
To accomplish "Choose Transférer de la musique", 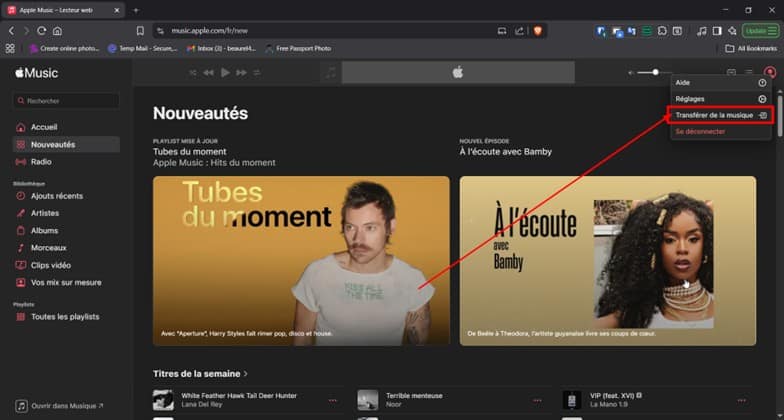I will tap(720, 115).
